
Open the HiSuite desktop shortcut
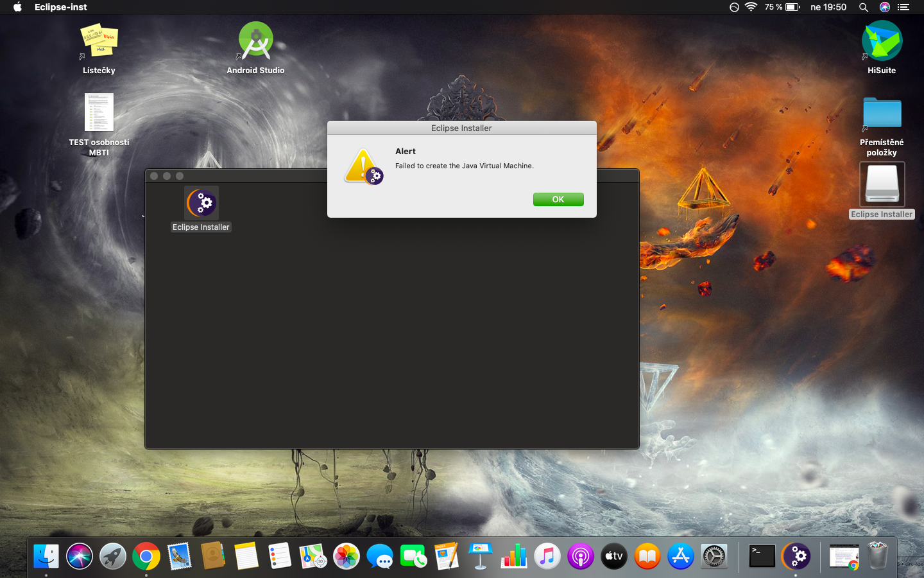point(882,41)
